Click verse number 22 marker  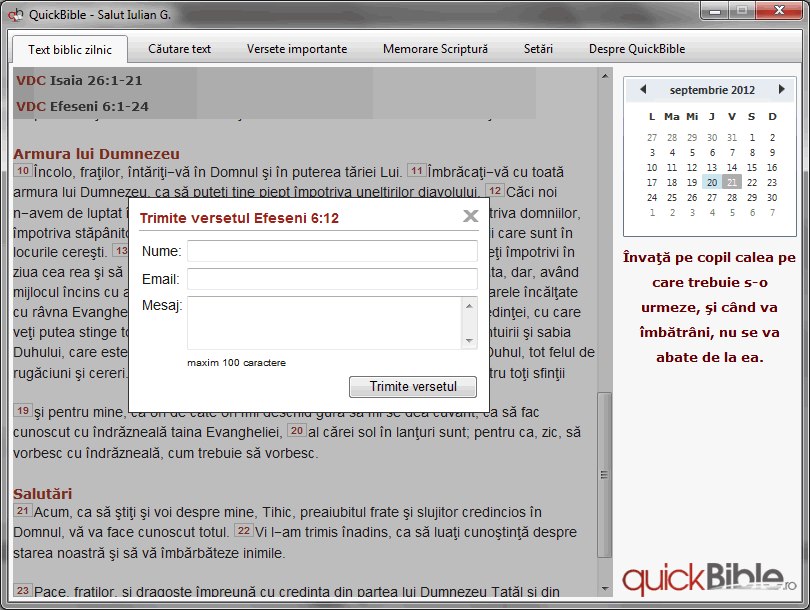coord(244,530)
